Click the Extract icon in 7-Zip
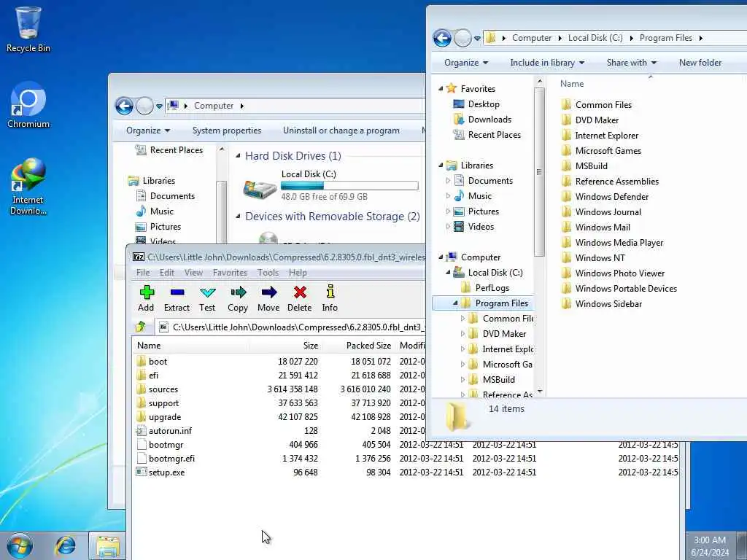The height and width of the screenshot is (560, 747). (177, 298)
